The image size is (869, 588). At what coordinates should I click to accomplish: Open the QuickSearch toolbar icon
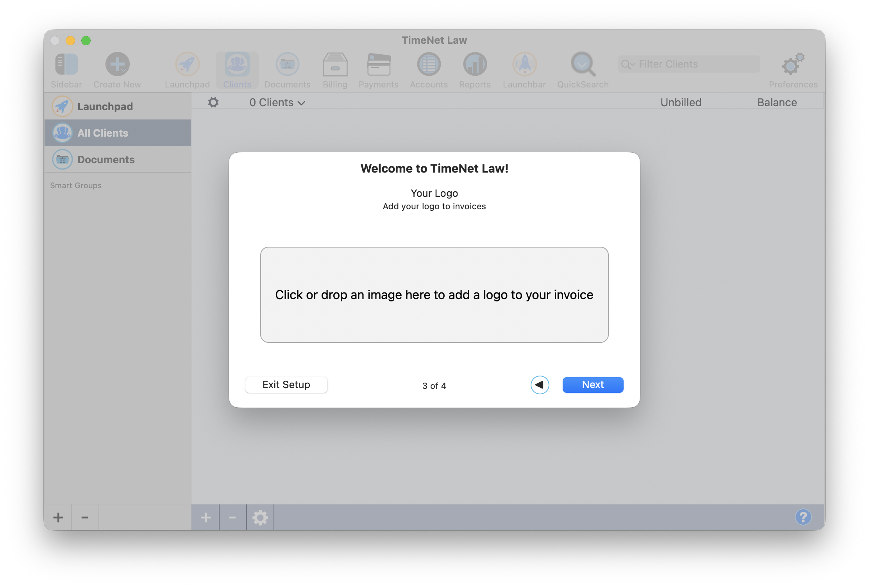pos(583,64)
